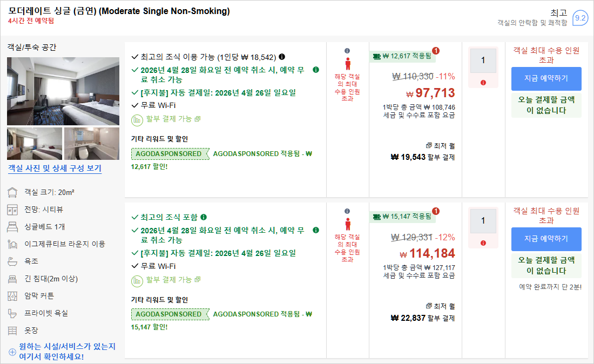Expand ₩ 12,617 적용됨 coupon badge
Viewport: 594px width, 364px height.
pos(402,56)
